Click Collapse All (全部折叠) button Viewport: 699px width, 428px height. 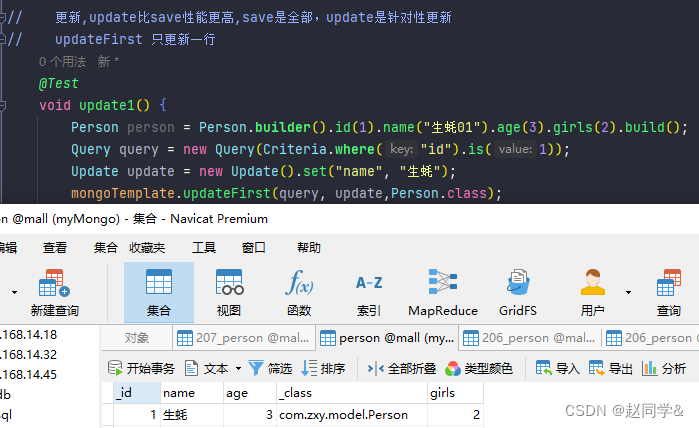(x=401, y=368)
